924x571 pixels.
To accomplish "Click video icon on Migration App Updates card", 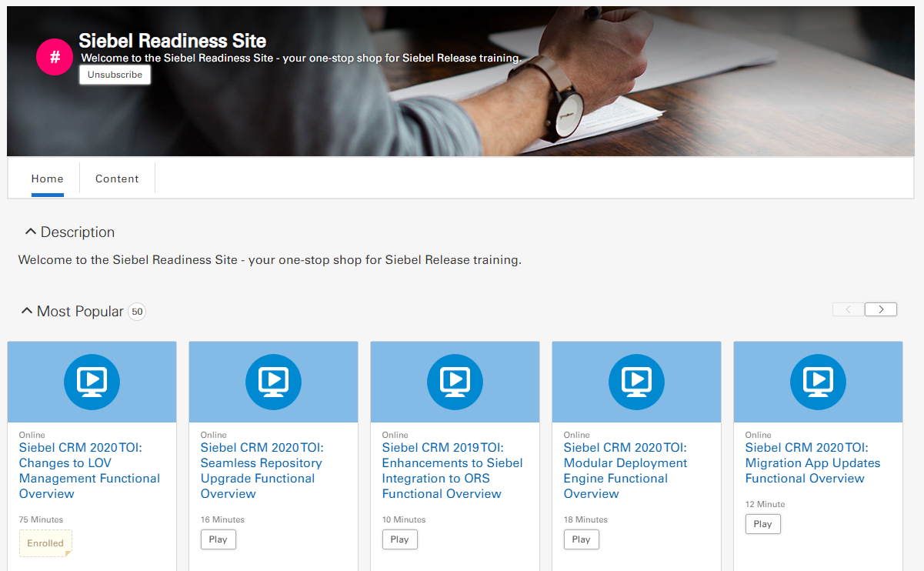I will (818, 382).
